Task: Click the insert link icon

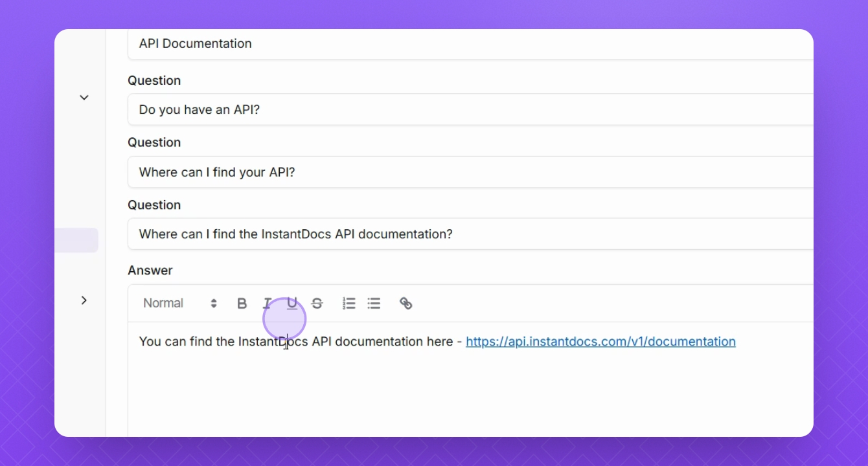Action: pyautogui.click(x=406, y=303)
